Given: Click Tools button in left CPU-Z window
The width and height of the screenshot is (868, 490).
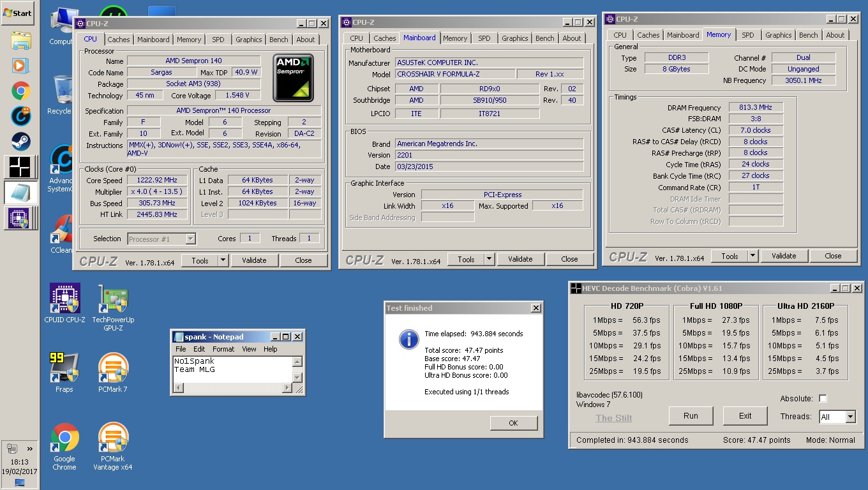Looking at the screenshot, I should (x=200, y=260).
